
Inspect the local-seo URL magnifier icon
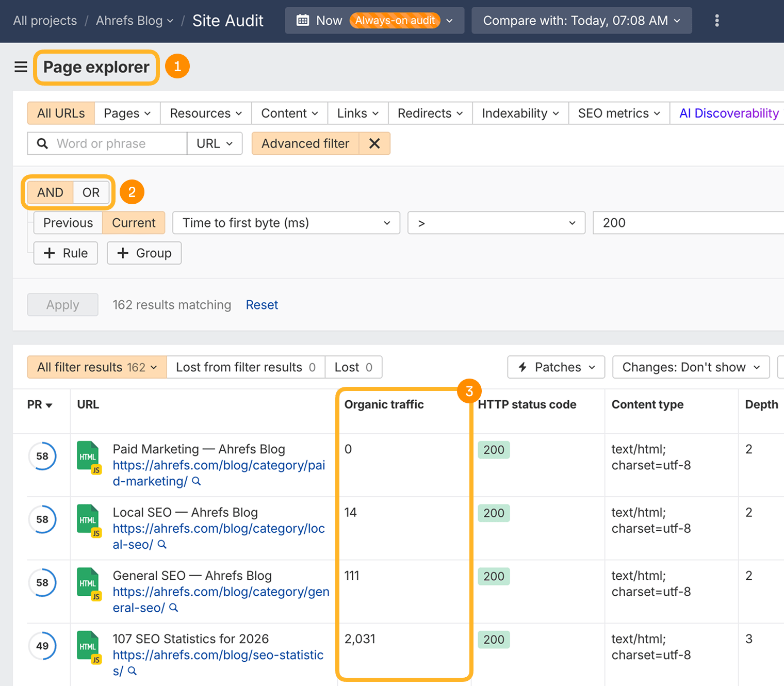click(x=162, y=545)
